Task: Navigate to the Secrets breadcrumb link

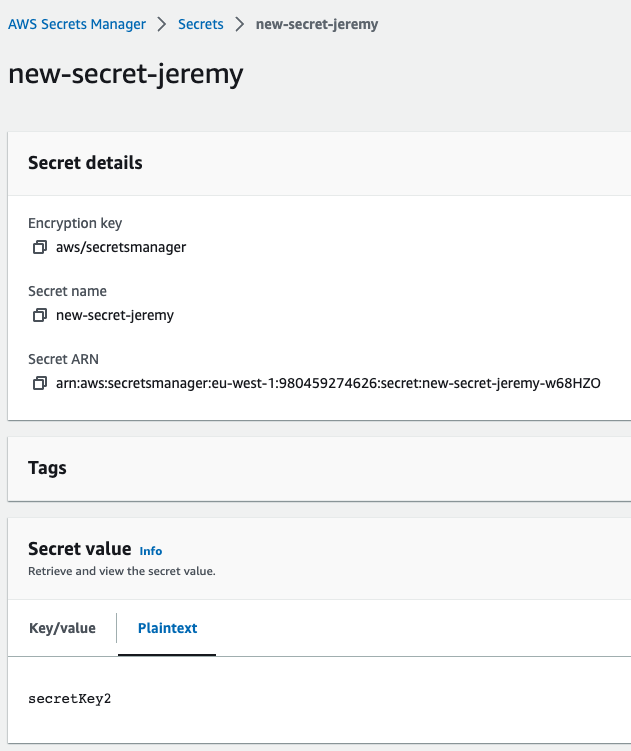Action: [201, 24]
